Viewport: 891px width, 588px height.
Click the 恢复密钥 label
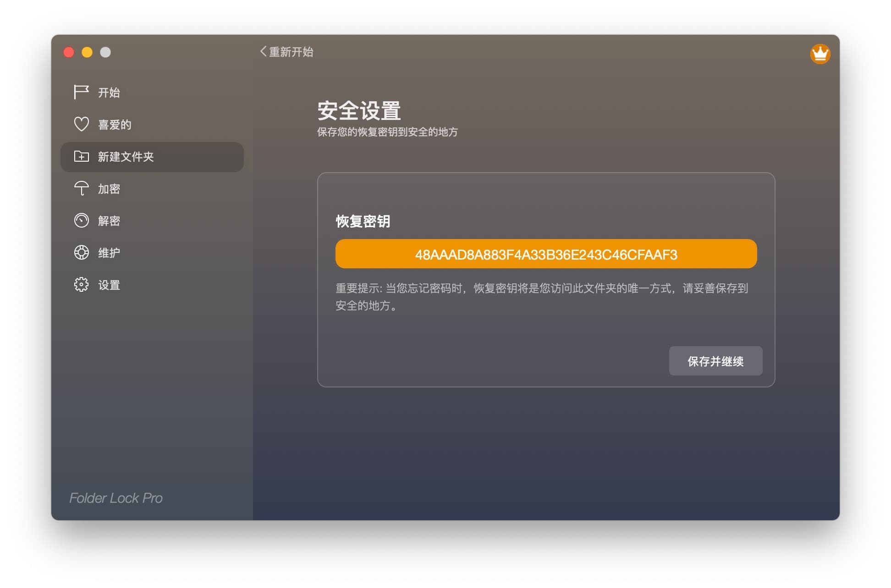[x=363, y=221]
